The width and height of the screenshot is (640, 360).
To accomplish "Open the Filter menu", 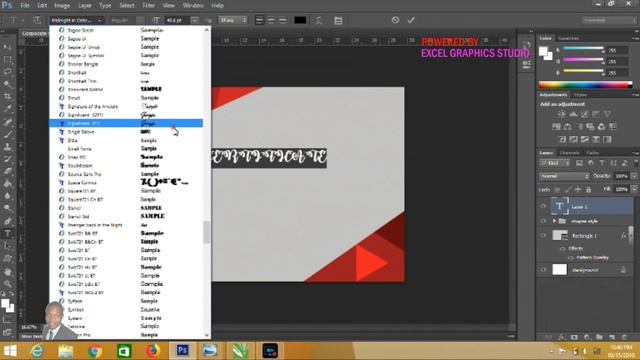I will click(149, 5).
